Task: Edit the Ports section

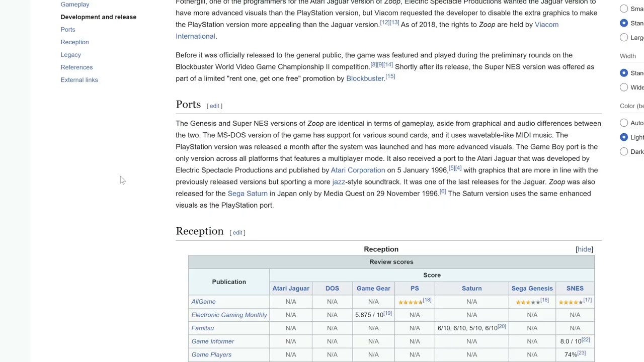Action: [x=214, y=106]
